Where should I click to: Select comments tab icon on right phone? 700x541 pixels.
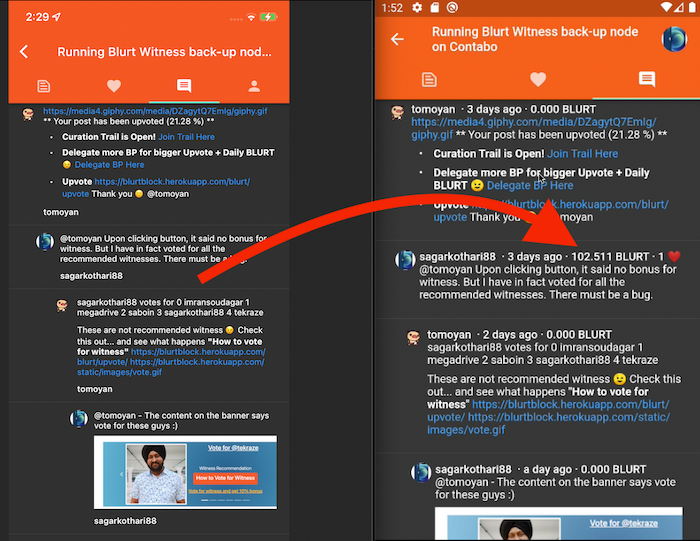[x=647, y=79]
